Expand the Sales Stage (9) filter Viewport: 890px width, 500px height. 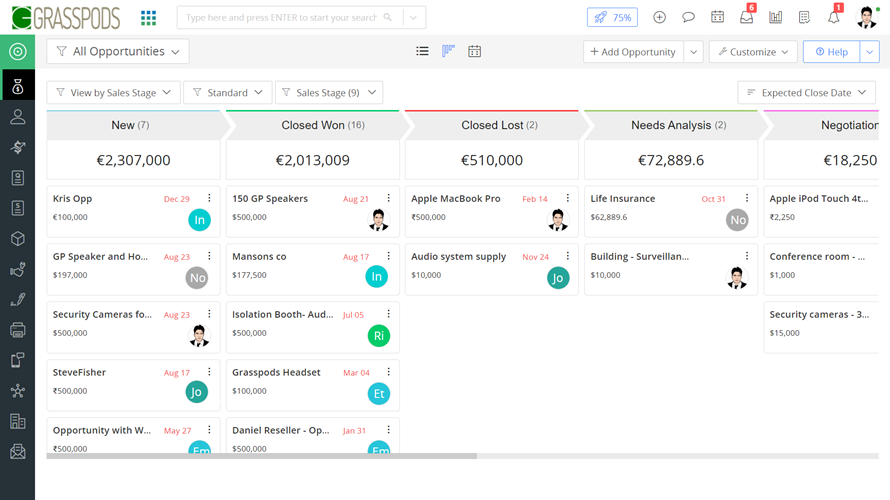[329, 93]
